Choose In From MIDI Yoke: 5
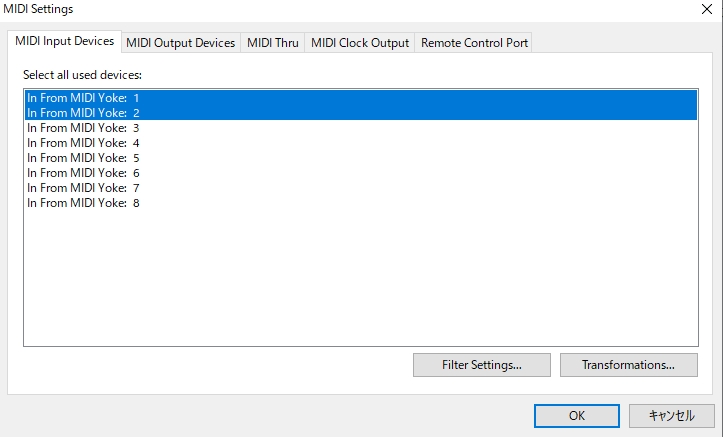Viewport: 723px width, 437px height. pos(361,158)
